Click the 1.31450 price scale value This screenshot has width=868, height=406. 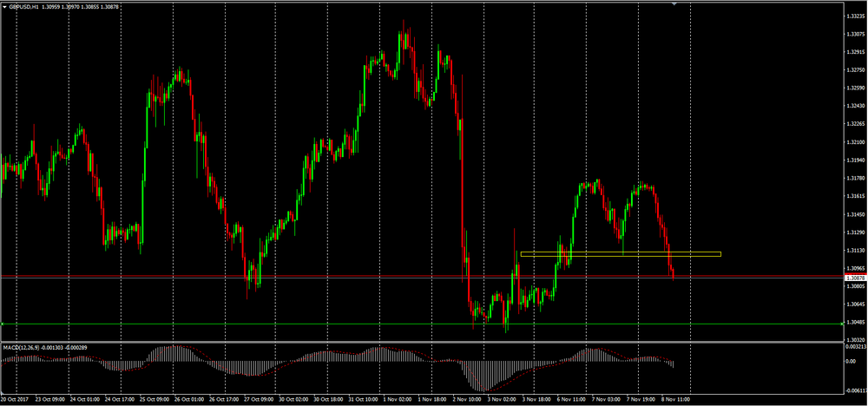(855, 214)
